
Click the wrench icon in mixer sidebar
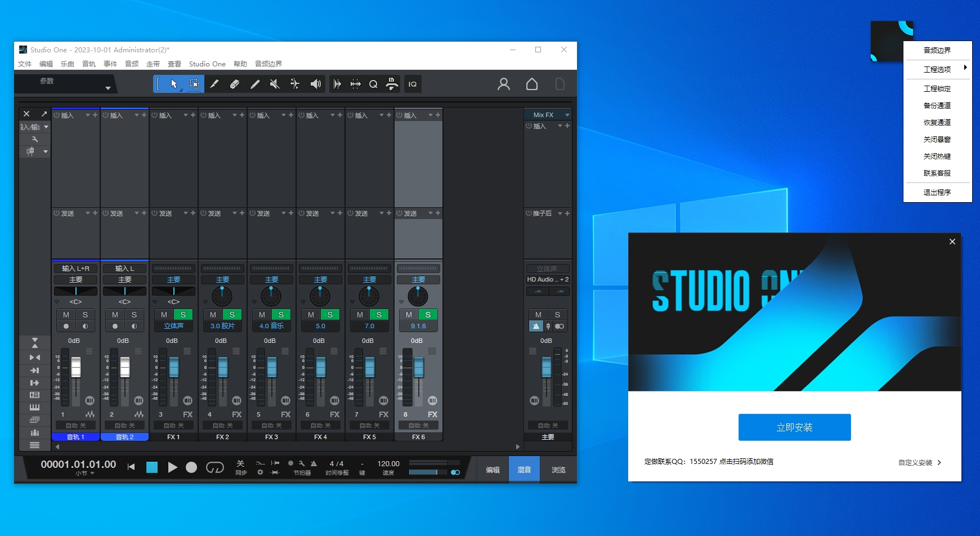click(x=35, y=139)
